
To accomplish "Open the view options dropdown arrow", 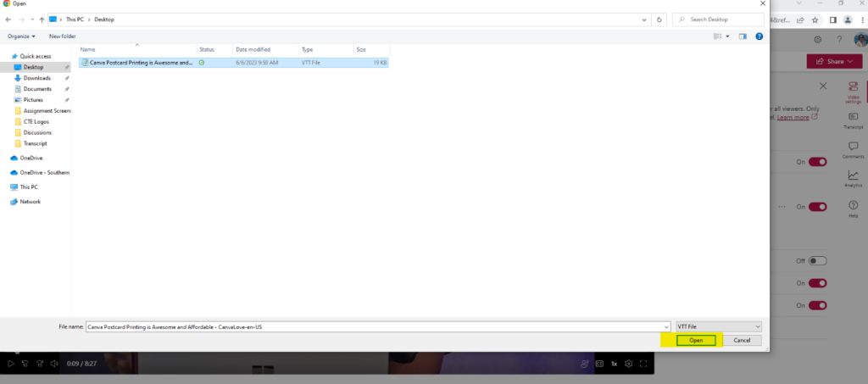I will (x=727, y=36).
